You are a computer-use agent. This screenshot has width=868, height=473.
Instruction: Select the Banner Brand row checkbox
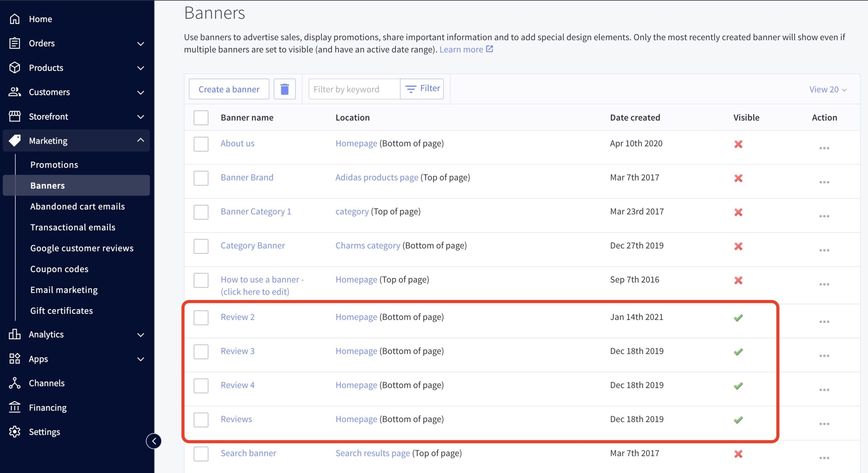pos(201,178)
